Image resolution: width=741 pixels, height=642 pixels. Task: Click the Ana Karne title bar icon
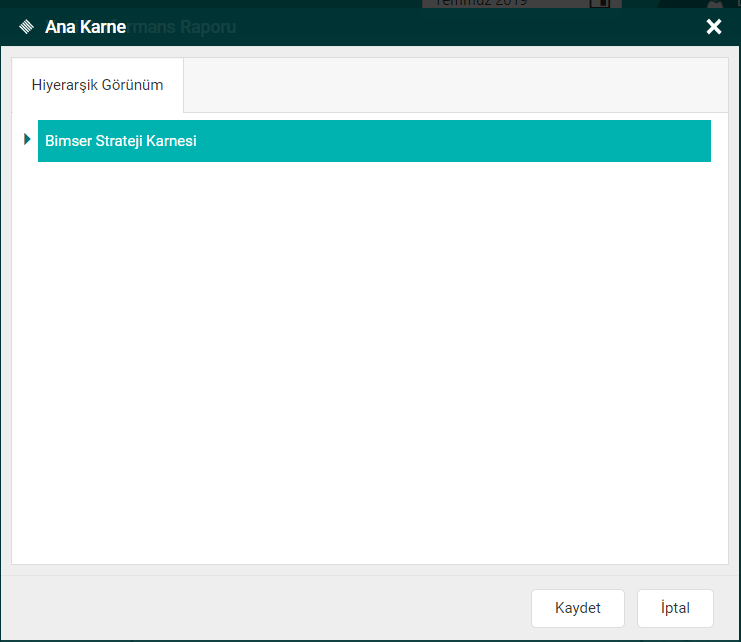(26, 27)
